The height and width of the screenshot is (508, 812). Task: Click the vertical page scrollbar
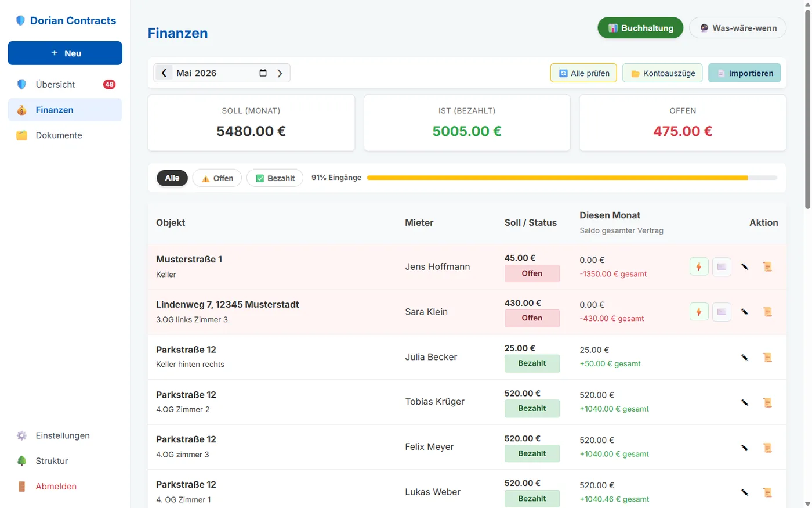pos(807,110)
